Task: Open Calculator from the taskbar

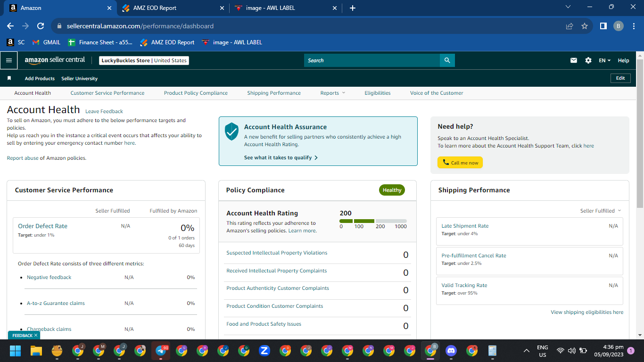Action: [x=492, y=351]
